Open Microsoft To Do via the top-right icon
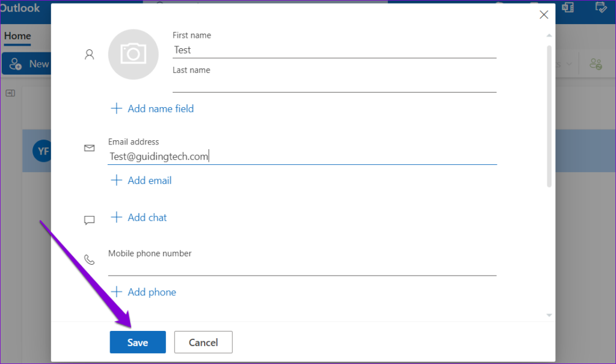Viewport: 616px width, 364px height. pos(602,8)
